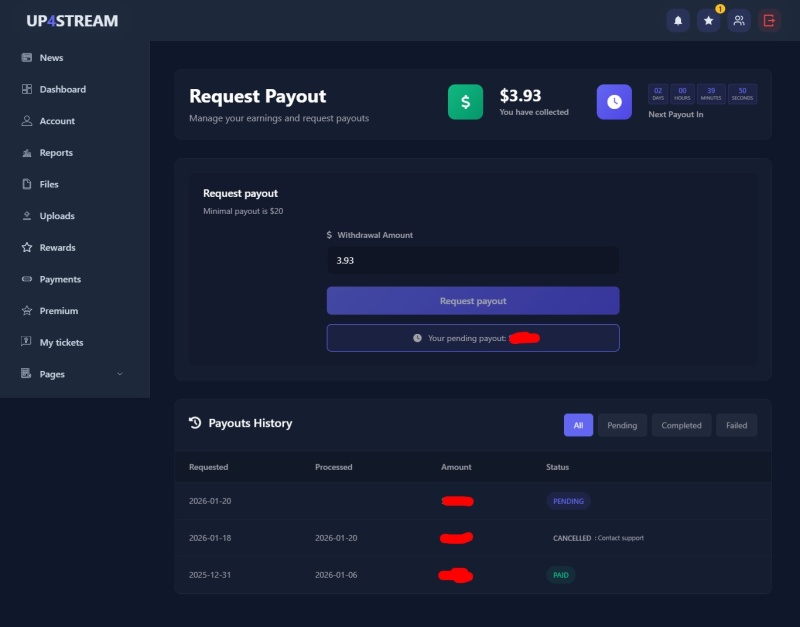This screenshot has width=800, height=627.
Task: Navigate to My tickets
Action: 61,343
